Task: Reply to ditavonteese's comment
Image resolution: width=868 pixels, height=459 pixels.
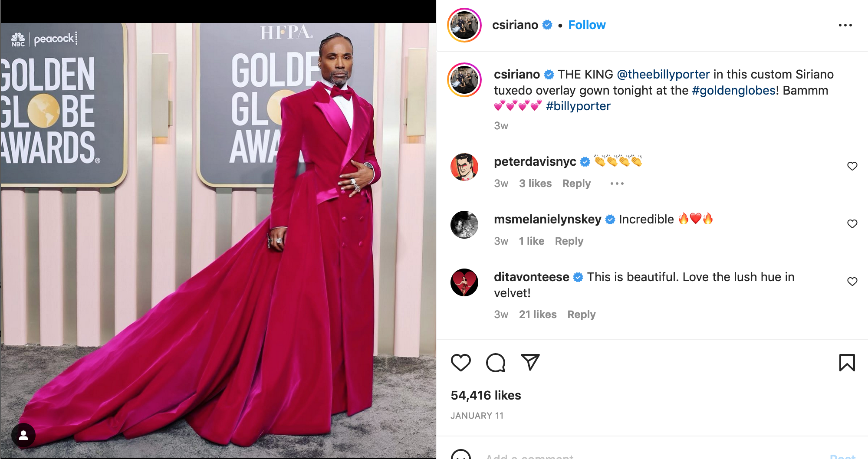Action: [581, 315]
